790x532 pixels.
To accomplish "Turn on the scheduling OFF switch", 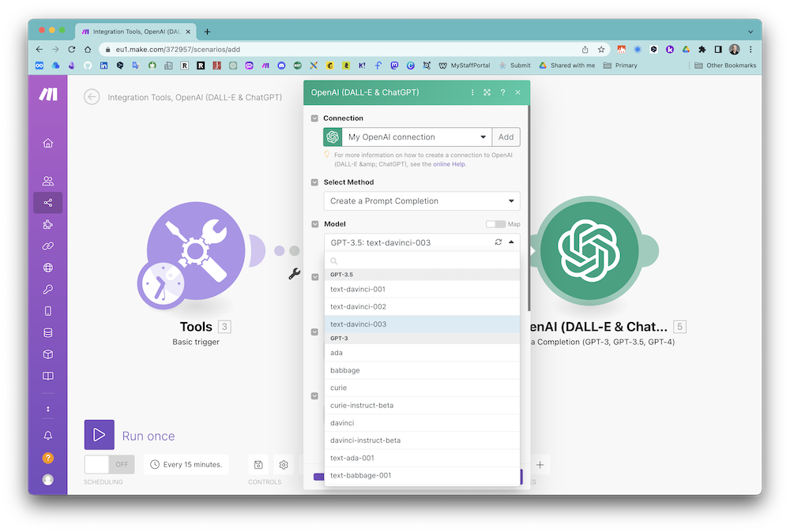I will click(109, 464).
